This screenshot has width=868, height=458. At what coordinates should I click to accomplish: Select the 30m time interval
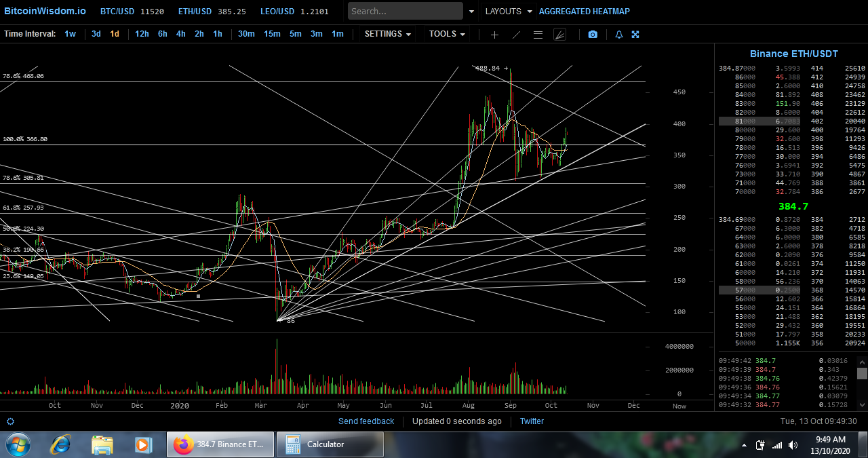click(x=246, y=34)
